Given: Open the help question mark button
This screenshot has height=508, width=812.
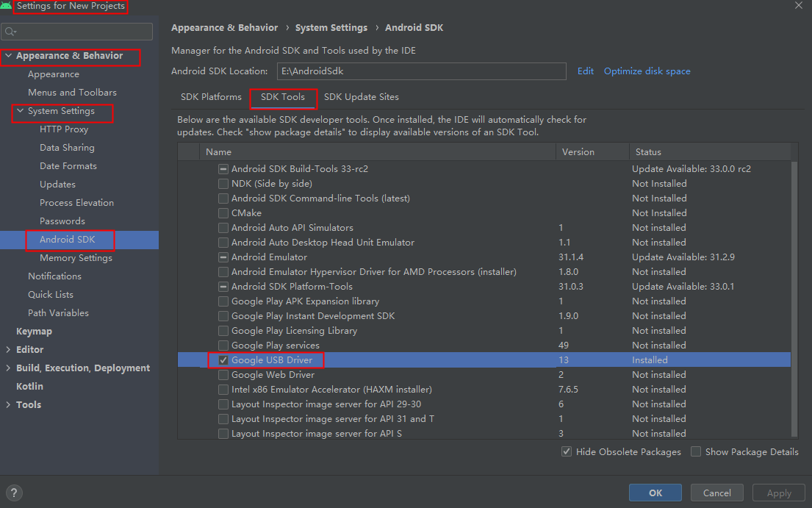Looking at the screenshot, I should pos(14,493).
